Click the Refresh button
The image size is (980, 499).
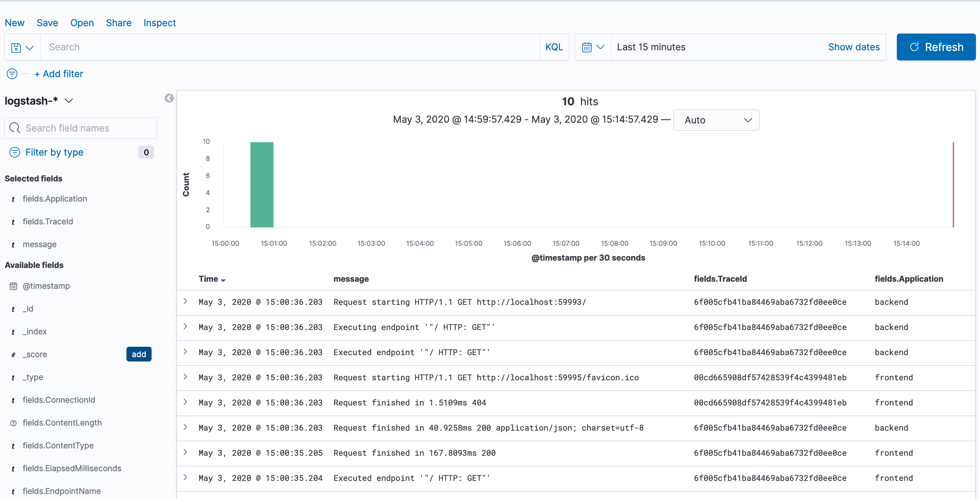coord(936,47)
